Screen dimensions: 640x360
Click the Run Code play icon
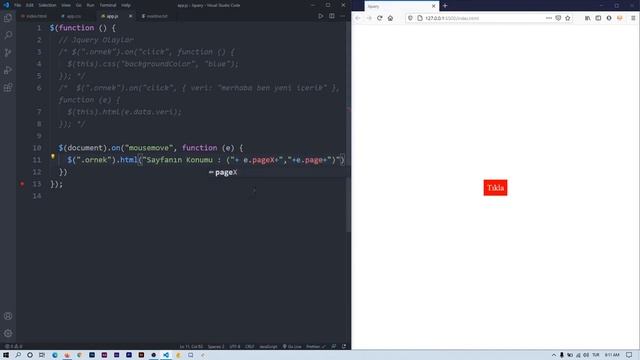pos(321,16)
